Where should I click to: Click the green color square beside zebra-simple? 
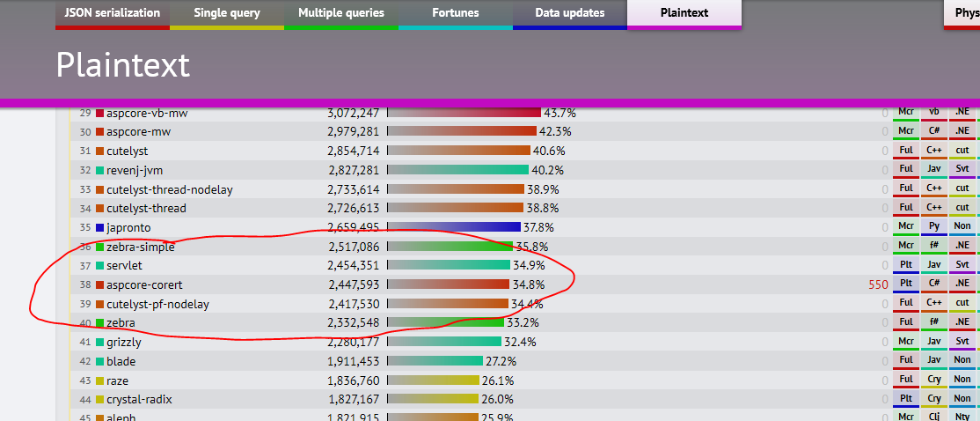(99, 247)
